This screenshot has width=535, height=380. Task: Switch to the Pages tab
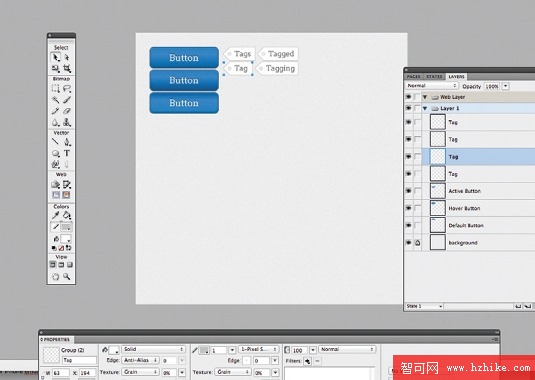[414, 76]
